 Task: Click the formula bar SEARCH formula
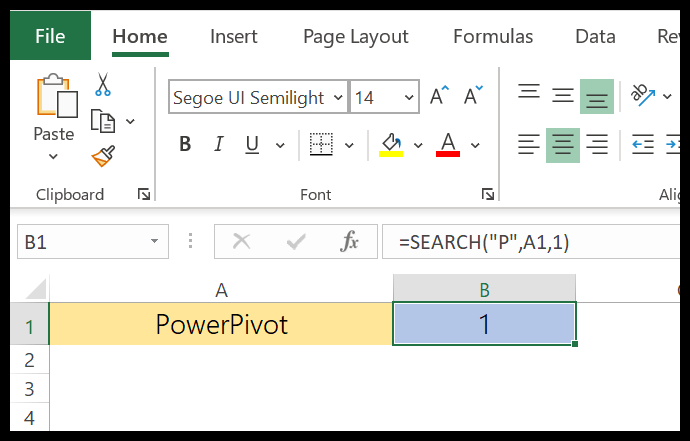coord(484,242)
